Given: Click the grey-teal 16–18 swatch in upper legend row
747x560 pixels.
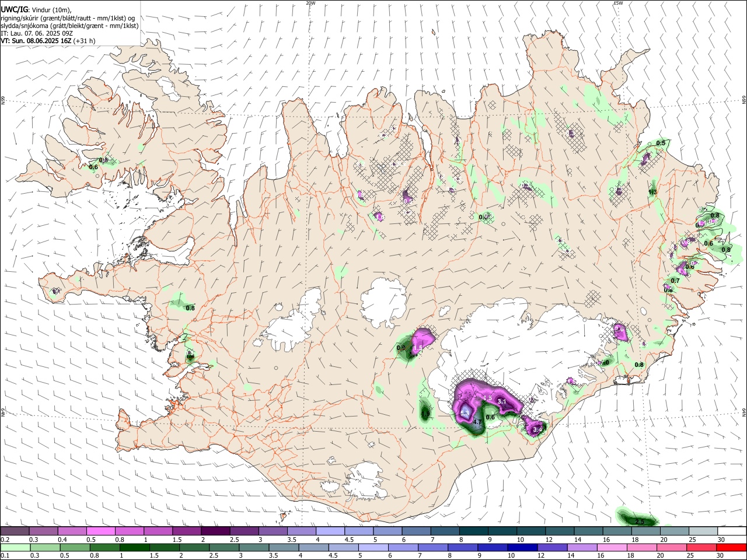Looking at the screenshot, I should [617, 531].
